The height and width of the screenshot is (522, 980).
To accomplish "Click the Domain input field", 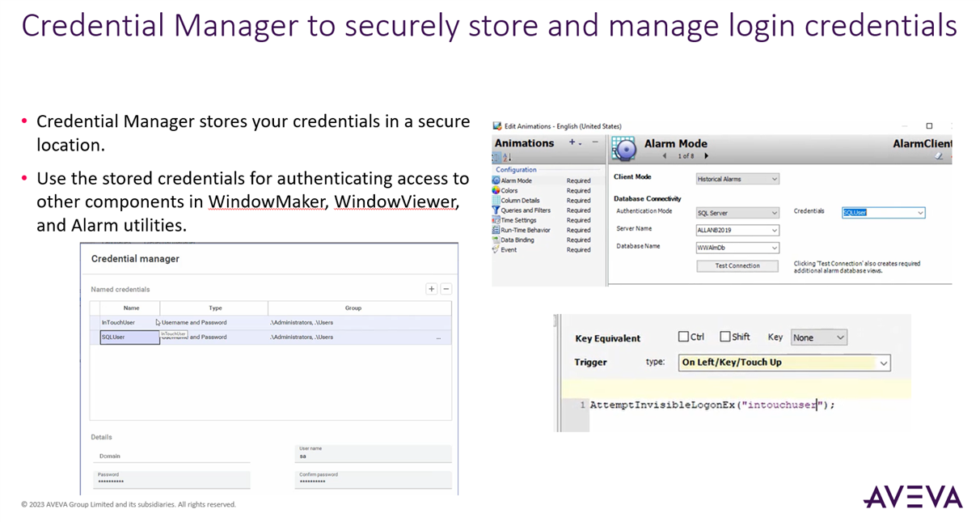I will 171,456.
